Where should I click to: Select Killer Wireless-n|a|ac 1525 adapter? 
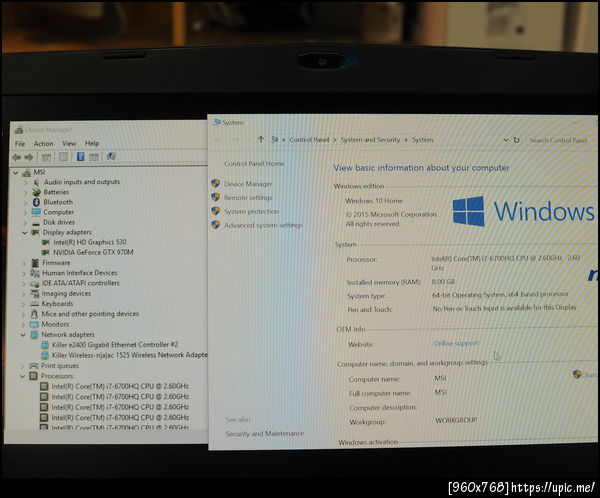pyautogui.click(x=129, y=355)
